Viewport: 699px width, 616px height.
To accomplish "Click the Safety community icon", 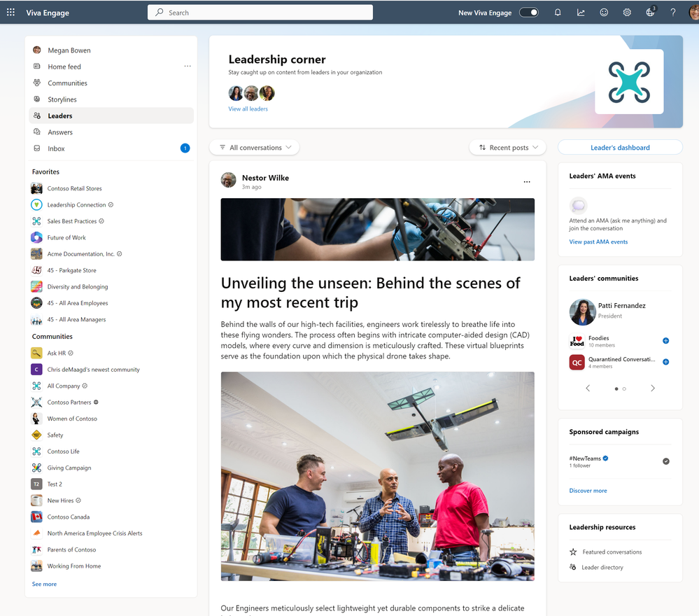I will (36, 435).
